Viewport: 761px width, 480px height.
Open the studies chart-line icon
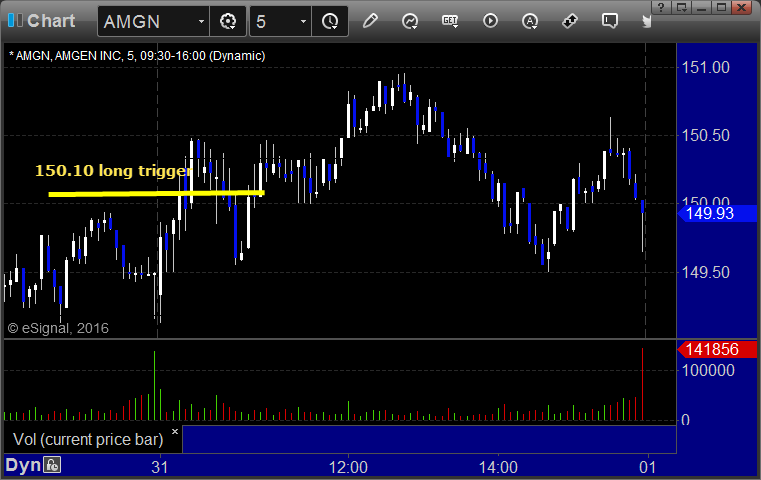pyautogui.click(x=410, y=21)
